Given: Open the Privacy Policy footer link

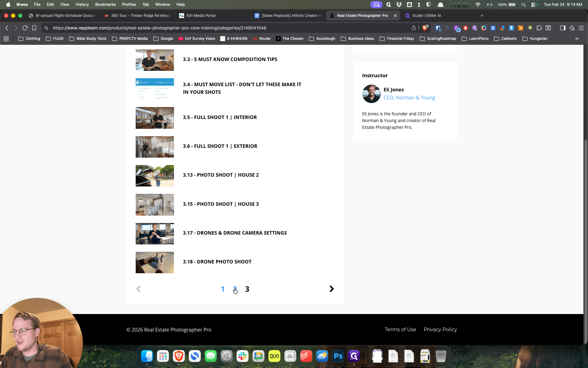Looking at the screenshot, I should (440, 329).
